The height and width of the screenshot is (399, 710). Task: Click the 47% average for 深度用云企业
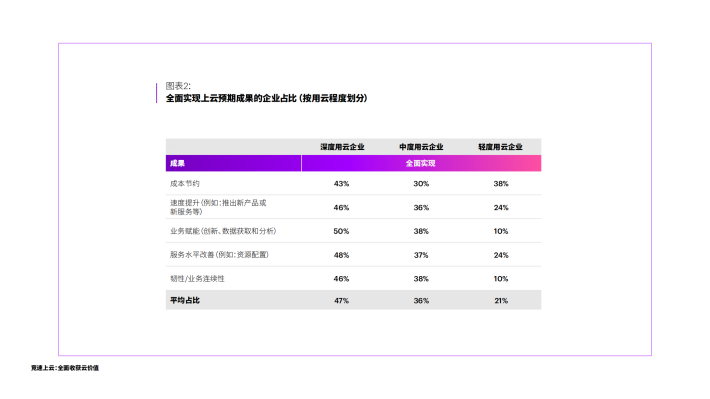[x=341, y=300]
